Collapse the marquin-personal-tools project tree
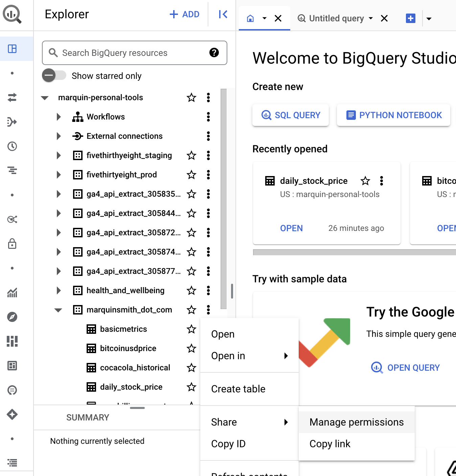 45,98
